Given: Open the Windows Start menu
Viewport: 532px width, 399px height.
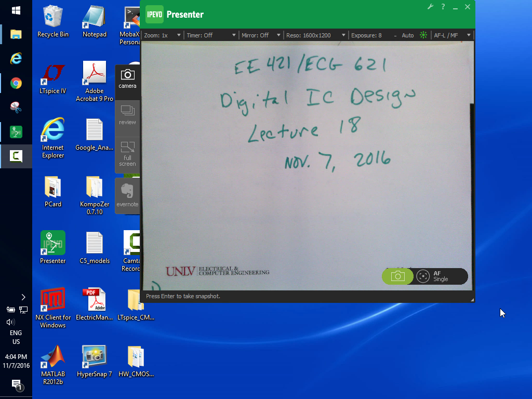Looking at the screenshot, I should coord(16,10).
